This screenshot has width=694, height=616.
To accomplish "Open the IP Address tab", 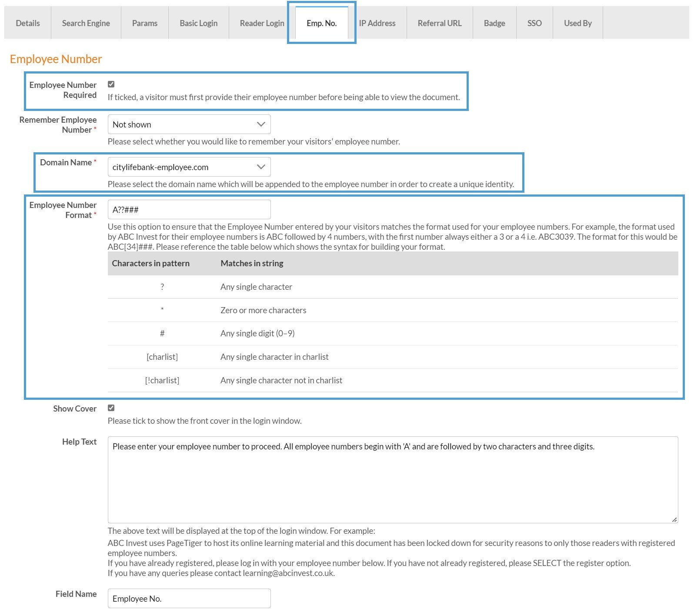I will pos(377,23).
